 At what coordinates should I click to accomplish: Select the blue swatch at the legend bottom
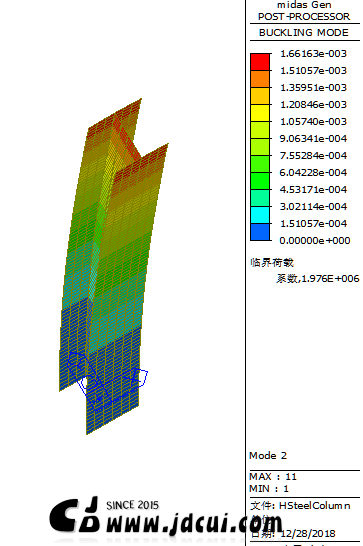pyautogui.click(x=260, y=232)
